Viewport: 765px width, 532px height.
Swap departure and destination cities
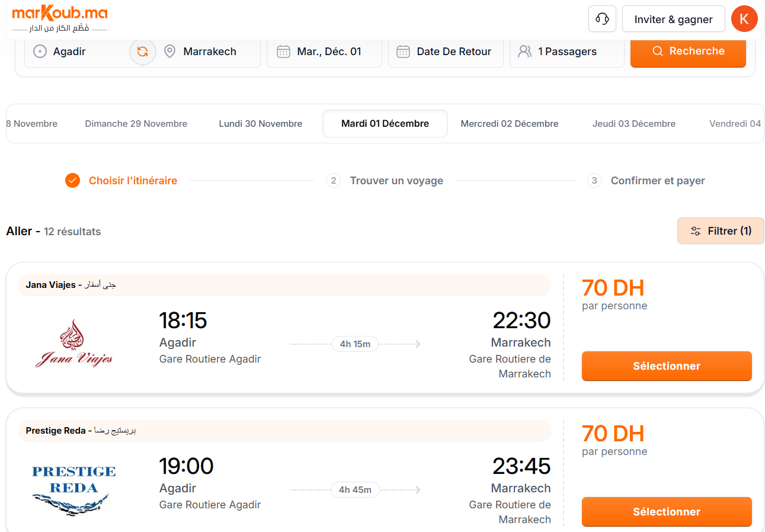(142, 52)
